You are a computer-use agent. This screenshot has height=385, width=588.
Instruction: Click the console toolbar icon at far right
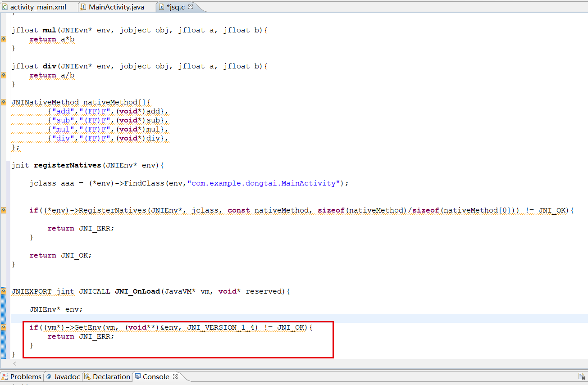(582, 376)
